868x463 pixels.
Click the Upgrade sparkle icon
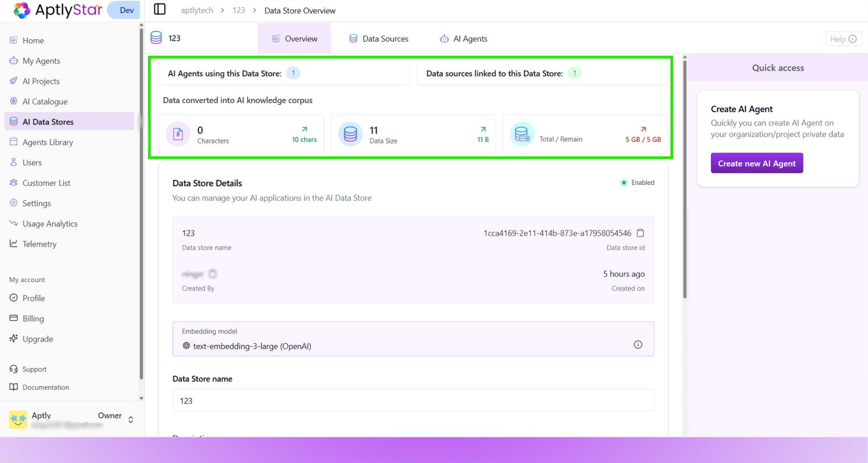tap(13, 338)
